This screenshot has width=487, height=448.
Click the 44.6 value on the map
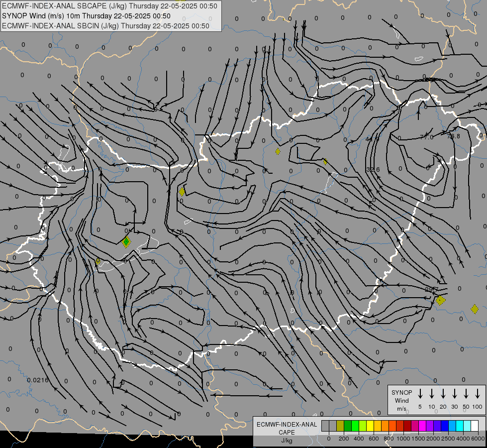tap(373, 139)
